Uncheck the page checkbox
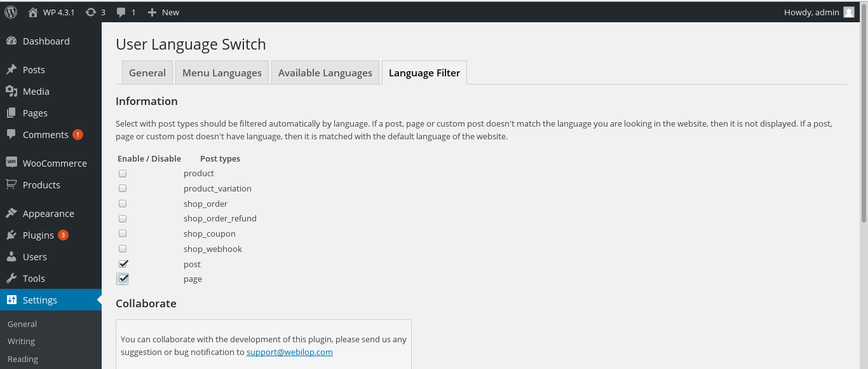The image size is (868, 369). coord(123,279)
